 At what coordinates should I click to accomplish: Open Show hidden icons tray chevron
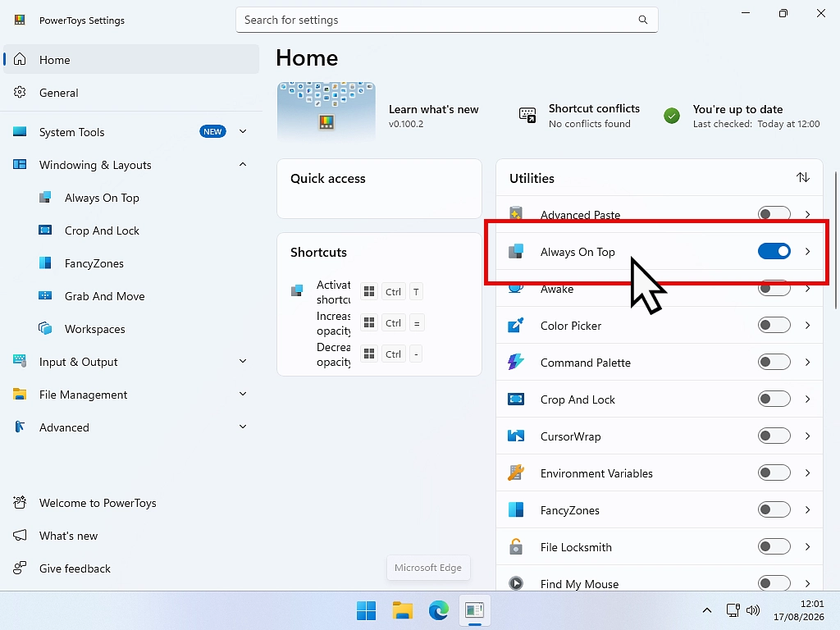click(x=706, y=610)
